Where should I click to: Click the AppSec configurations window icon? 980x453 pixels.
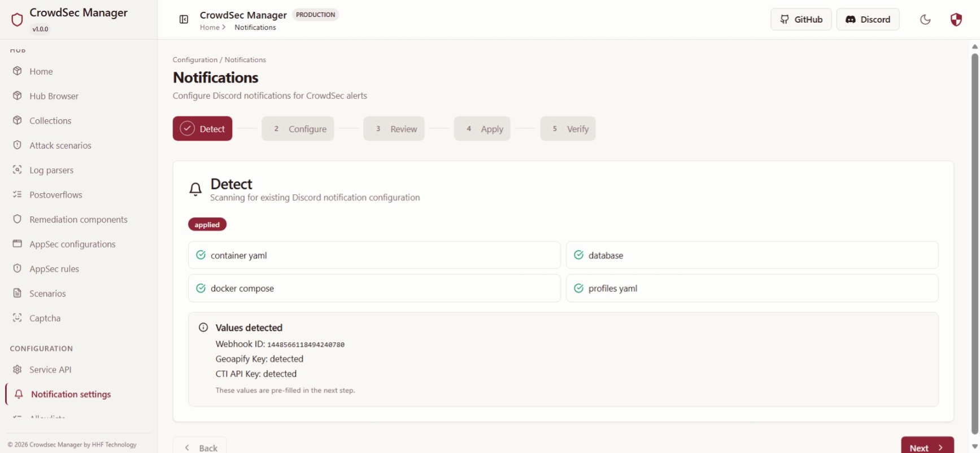pyautogui.click(x=18, y=244)
